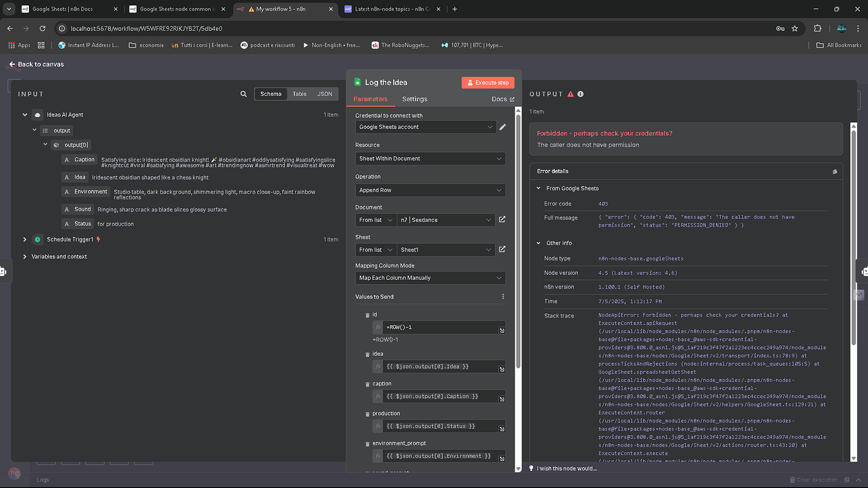Image resolution: width=868 pixels, height=488 pixels.
Task: Click the Google Sheets node icon in header
Action: (357, 82)
